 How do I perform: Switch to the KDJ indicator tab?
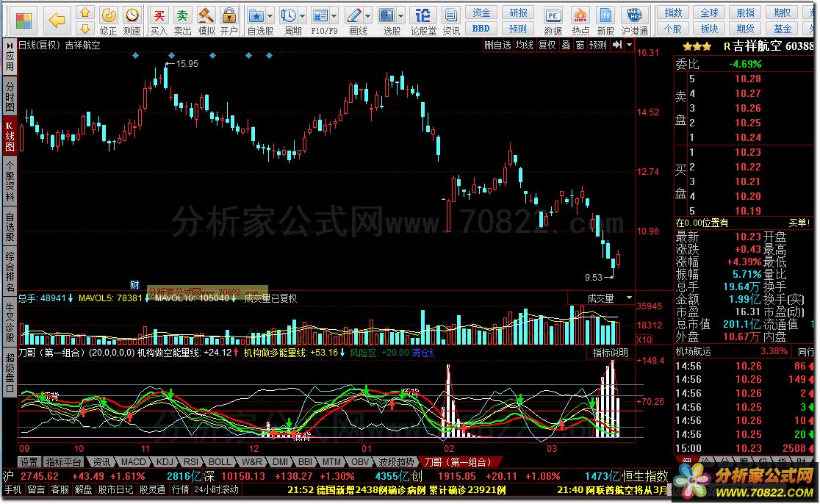tap(165, 462)
